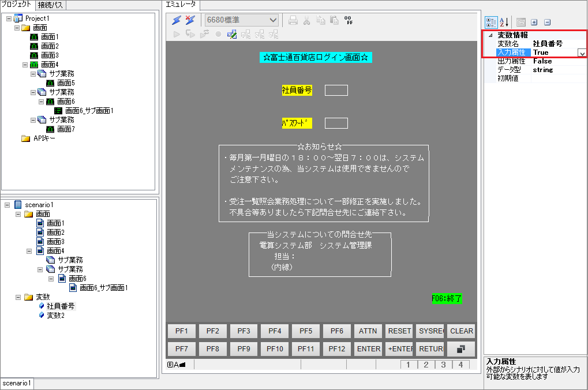Image resolution: width=588 pixels, height=390 pixels.
Task: Select 画面1 in the project tree
Action: pyautogui.click(x=50, y=37)
